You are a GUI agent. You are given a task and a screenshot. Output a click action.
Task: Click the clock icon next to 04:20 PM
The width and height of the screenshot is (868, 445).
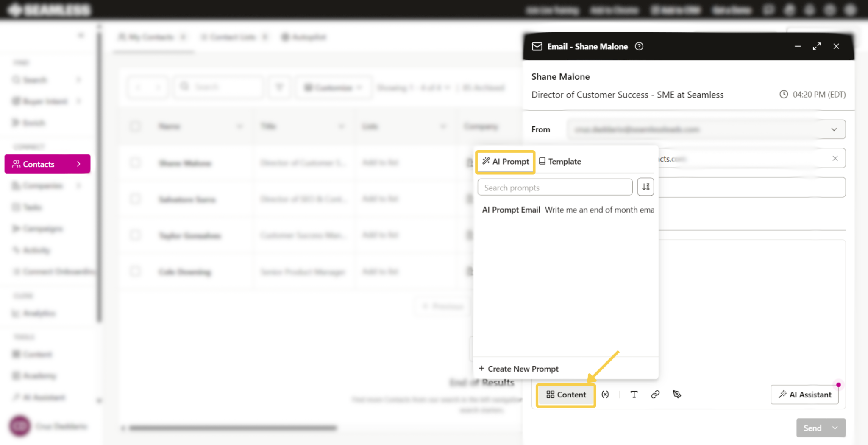784,94
